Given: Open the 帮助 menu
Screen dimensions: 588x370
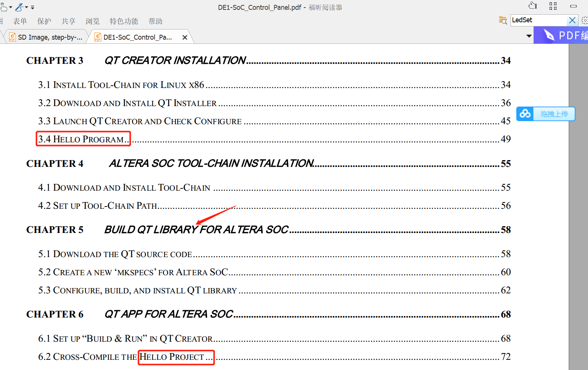Looking at the screenshot, I should coord(155,21).
